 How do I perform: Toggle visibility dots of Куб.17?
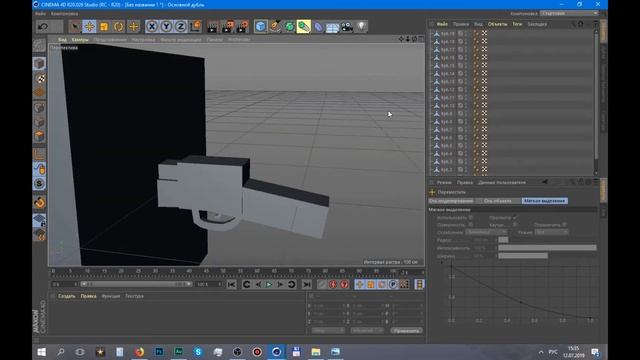(466, 50)
